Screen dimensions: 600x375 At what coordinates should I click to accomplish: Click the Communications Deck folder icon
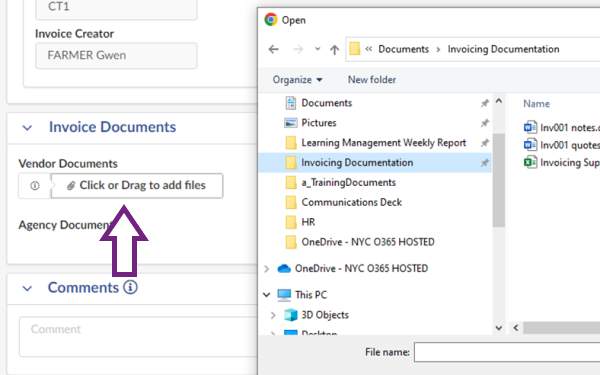[x=291, y=202]
